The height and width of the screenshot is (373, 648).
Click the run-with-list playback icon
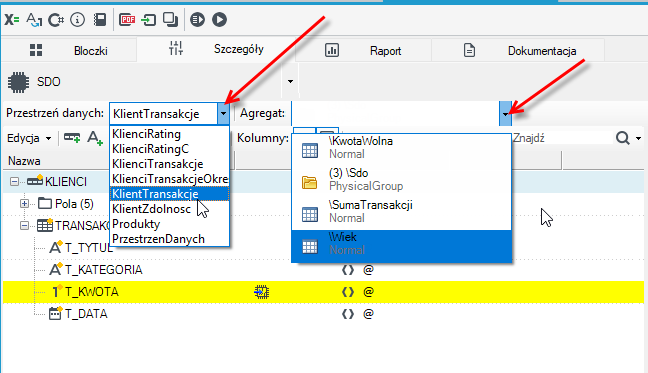click(198, 19)
